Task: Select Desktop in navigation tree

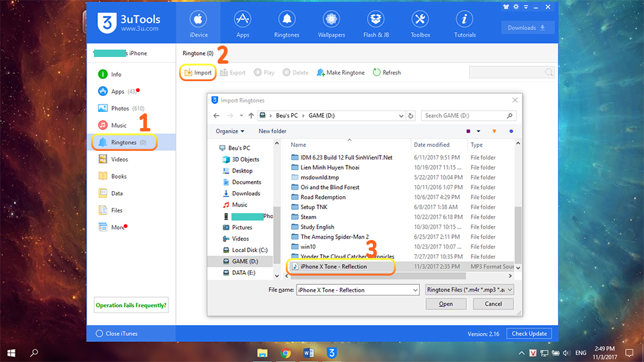Action: pyautogui.click(x=242, y=171)
